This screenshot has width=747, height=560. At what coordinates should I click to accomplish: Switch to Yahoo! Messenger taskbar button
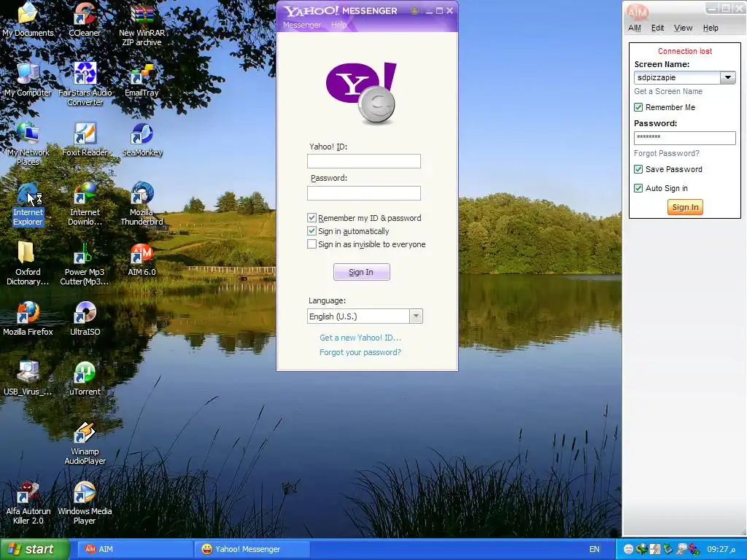click(252, 549)
